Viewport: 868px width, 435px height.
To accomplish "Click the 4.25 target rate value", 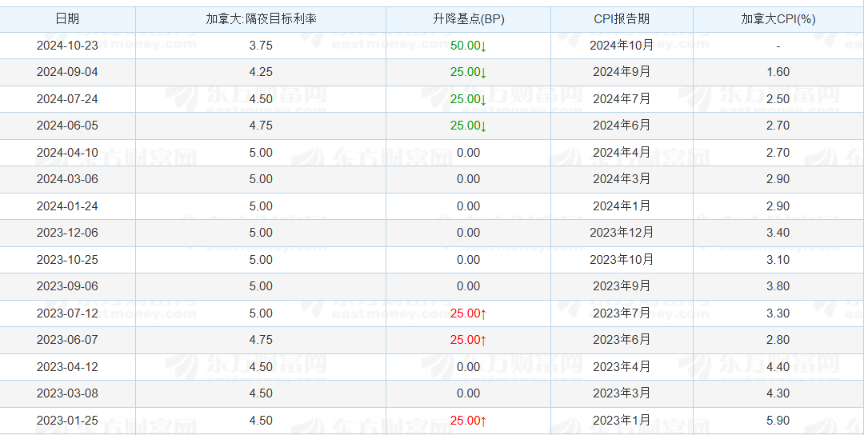I will coord(261,73).
